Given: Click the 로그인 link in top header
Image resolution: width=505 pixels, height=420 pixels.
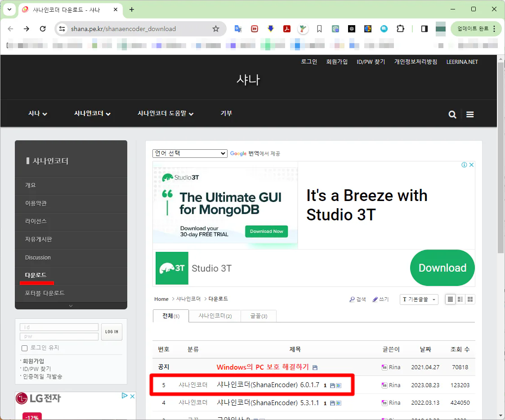Looking at the screenshot, I should [309, 62].
